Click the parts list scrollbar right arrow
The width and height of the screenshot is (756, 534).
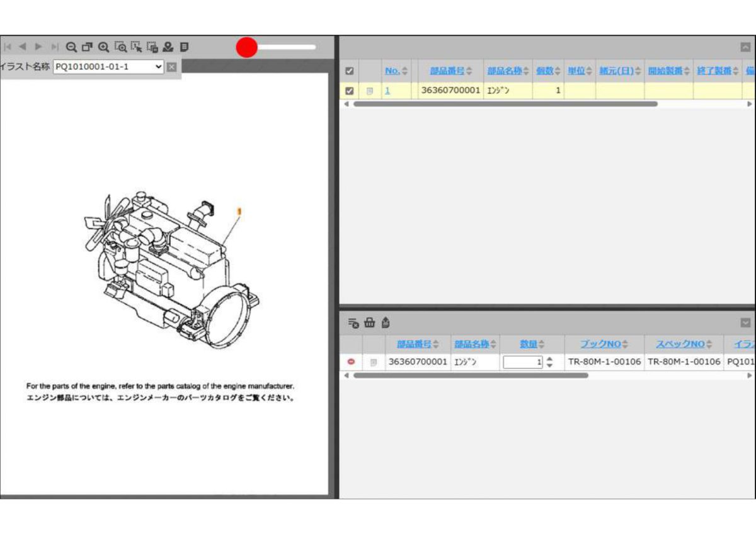pos(750,104)
